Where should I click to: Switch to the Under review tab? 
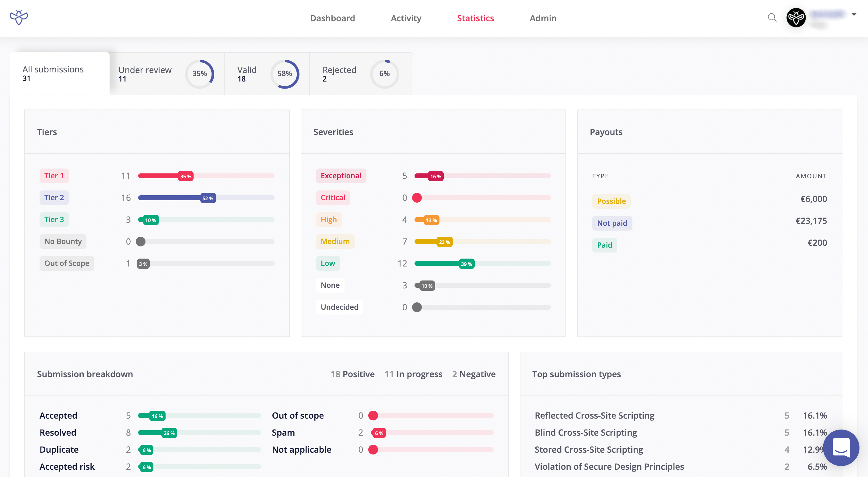pyautogui.click(x=145, y=74)
